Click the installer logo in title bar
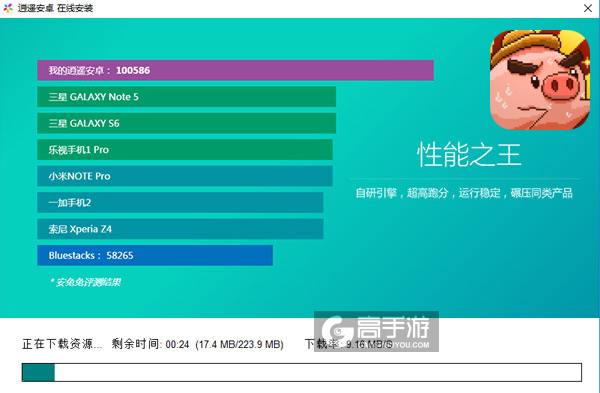The image size is (600, 393). coord(8,8)
